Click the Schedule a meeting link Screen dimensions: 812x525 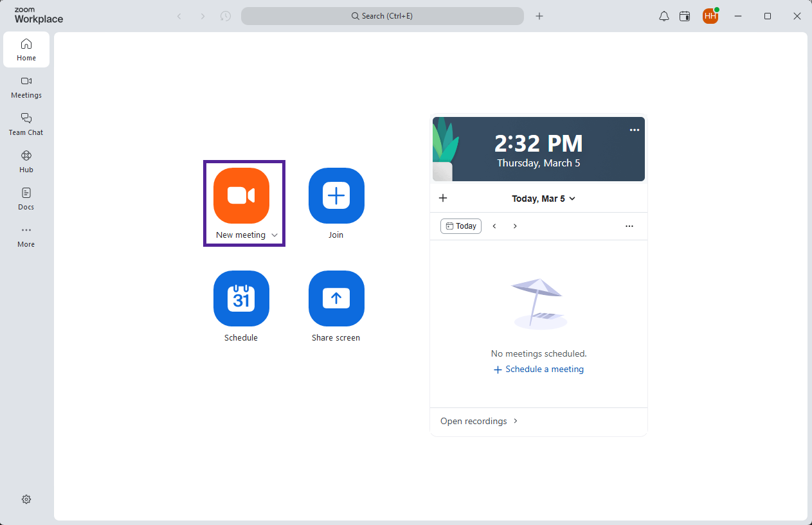[x=538, y=369]
